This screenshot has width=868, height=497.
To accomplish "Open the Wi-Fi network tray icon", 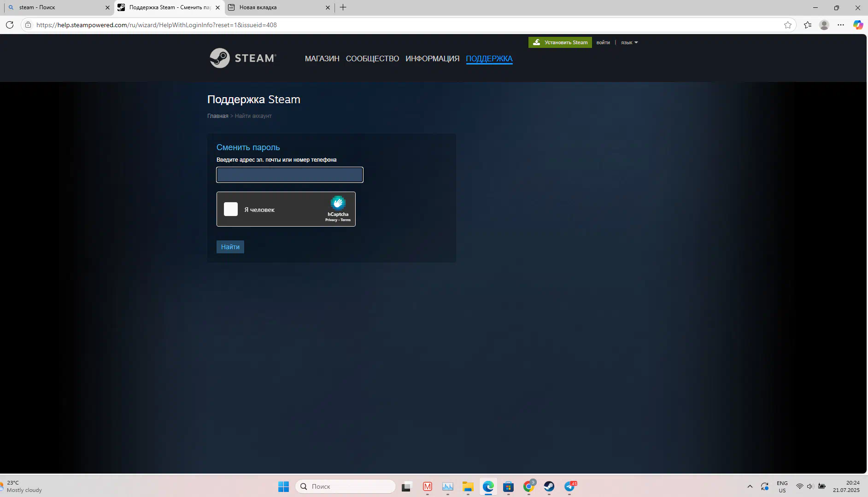I will click(800, 486).
